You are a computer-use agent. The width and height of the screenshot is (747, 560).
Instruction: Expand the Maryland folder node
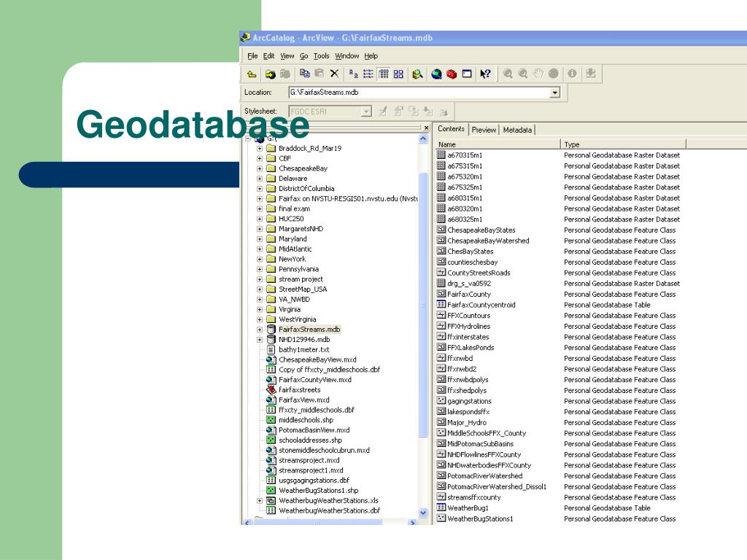[x=260, y=239]
